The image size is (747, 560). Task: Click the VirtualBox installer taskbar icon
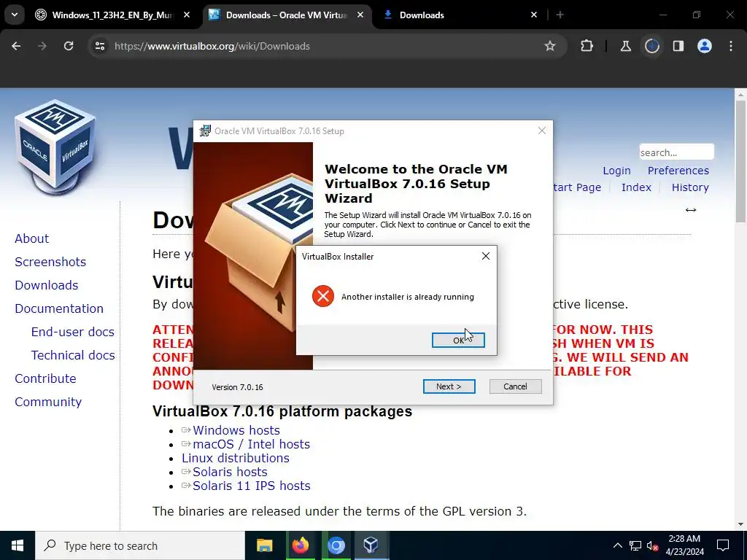coord(371,545)
